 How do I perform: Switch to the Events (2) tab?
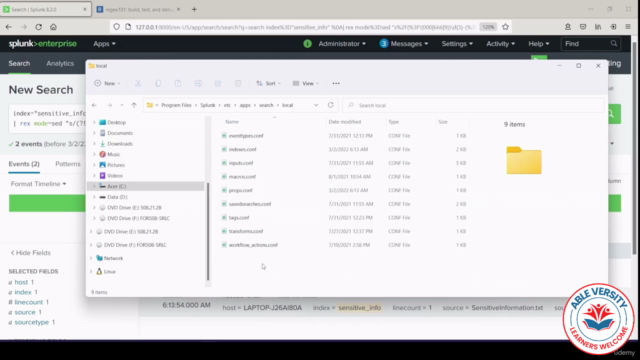(24, 164)
